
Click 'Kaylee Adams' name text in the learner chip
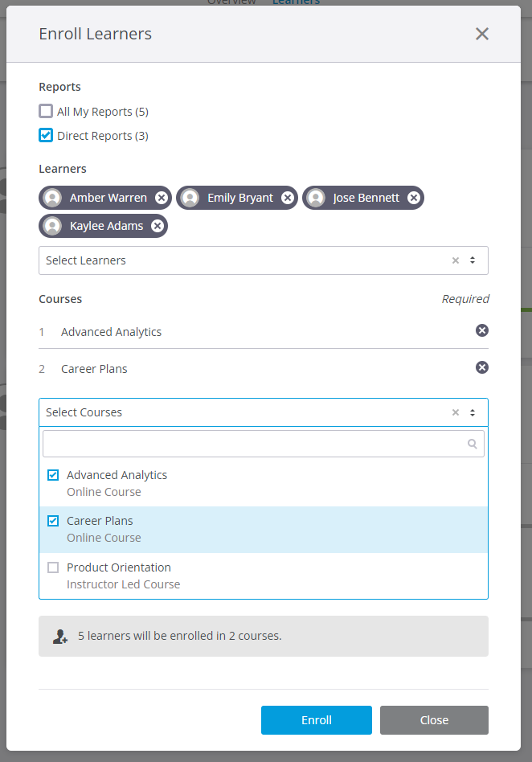click(x=106, y=227)
